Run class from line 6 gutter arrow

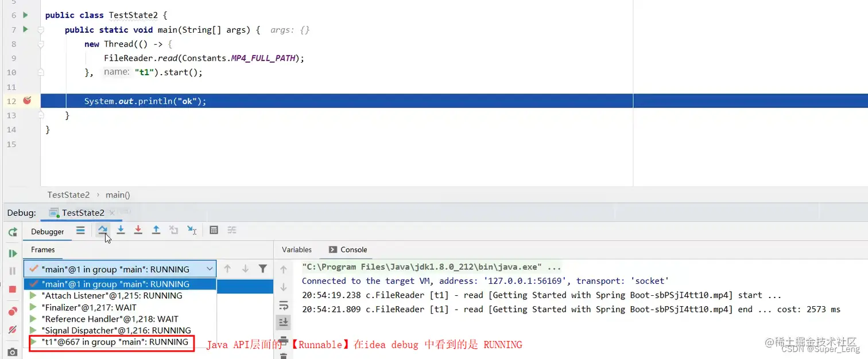[x=25, y=15]
